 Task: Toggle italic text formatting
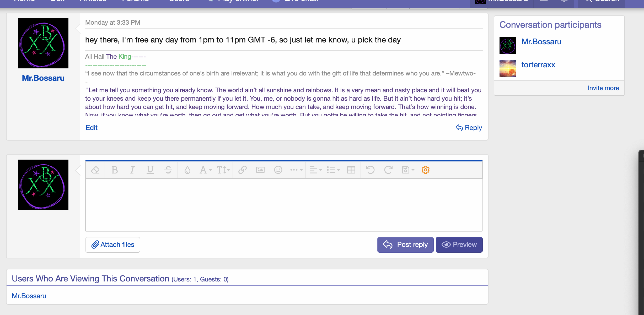click(132, 170)
